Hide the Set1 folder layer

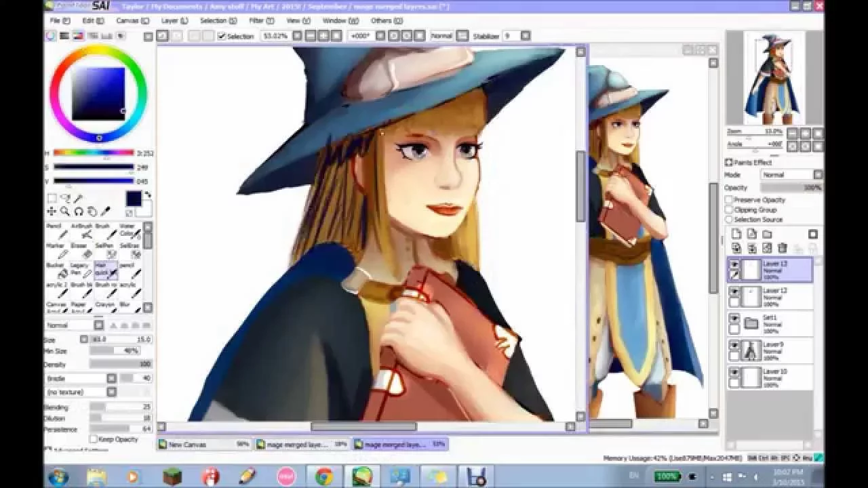734,319
